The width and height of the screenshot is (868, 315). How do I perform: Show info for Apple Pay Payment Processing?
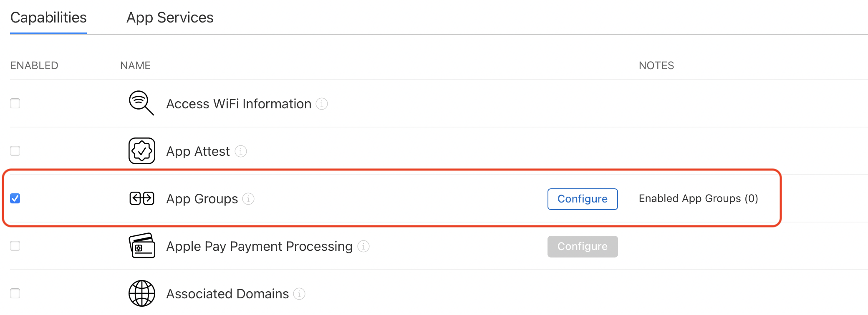coord(363,246)
